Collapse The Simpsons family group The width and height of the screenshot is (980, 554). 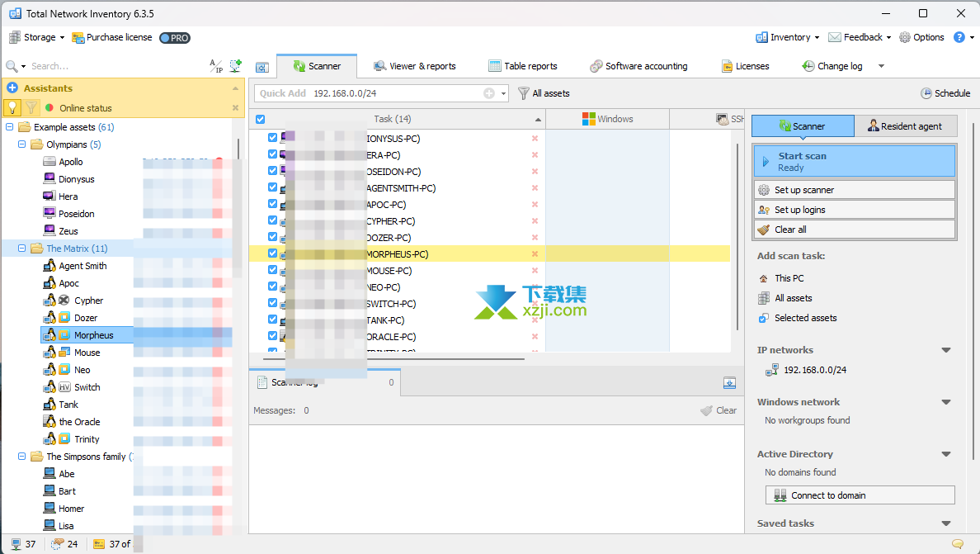click(22, 457)
